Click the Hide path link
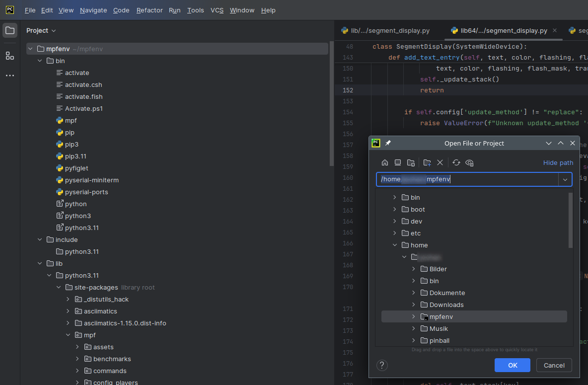This screenshot has width=588, height=385. [558, 162]
